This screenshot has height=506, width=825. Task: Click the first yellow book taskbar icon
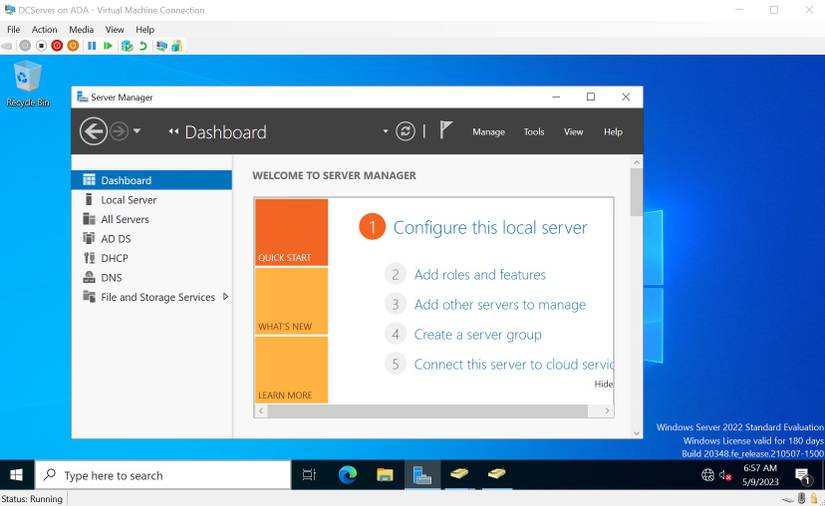(459, 474)
